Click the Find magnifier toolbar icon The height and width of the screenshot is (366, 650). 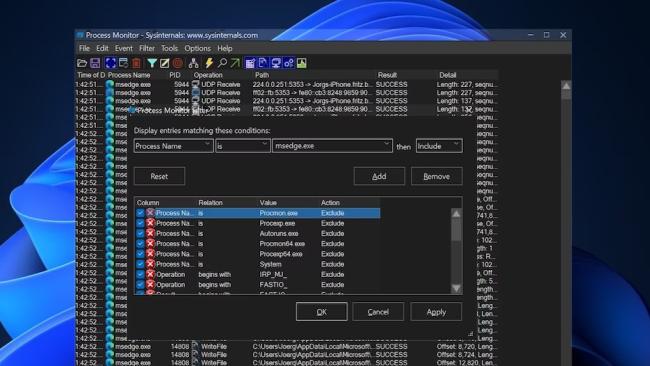pos(222,63)
